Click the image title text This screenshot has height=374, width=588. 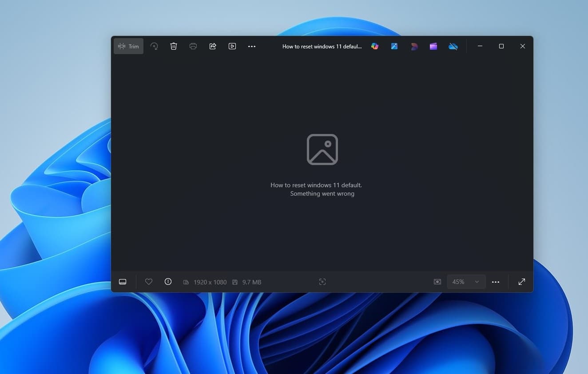point(322,46)
